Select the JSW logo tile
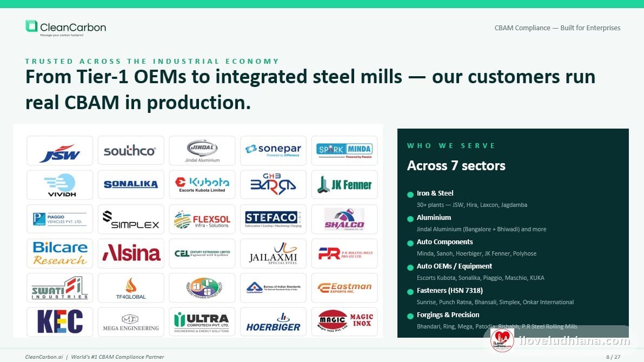The height and width of the screenshot is (362, 644). pyautogui.click(x=60, y=151)
